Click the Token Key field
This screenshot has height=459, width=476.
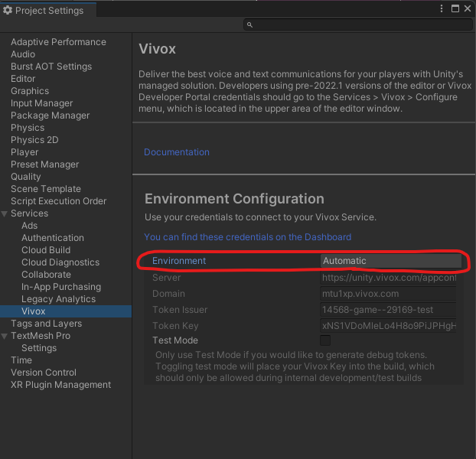tap(388, 326)
